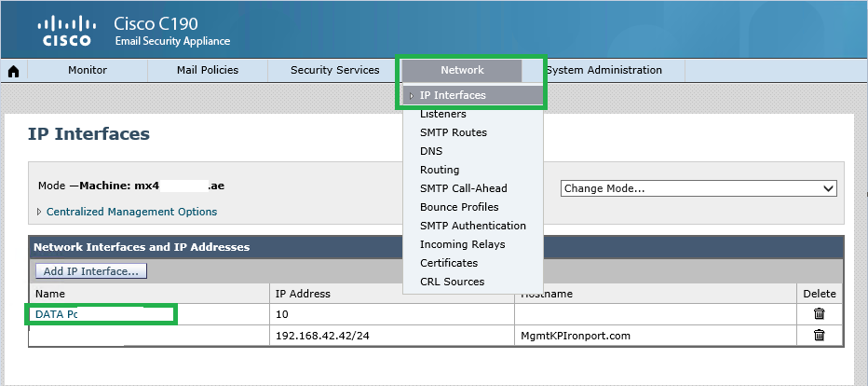The height and width of the screenshot is (386, 868).
Task: Open the DATA interface link
Action: tap(56, 314)
